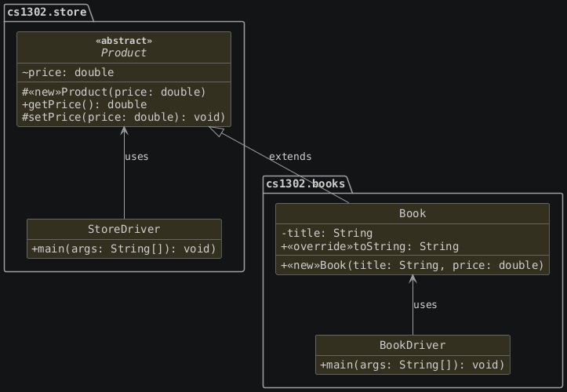Select the Book class name

click(x=413, y=213)
